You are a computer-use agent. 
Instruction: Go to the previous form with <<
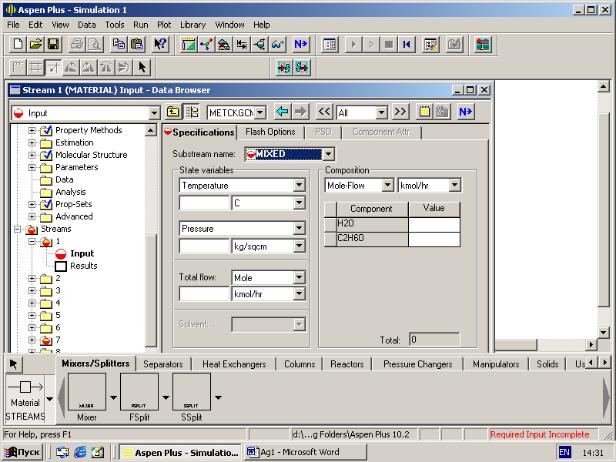[x=324, y=112]
